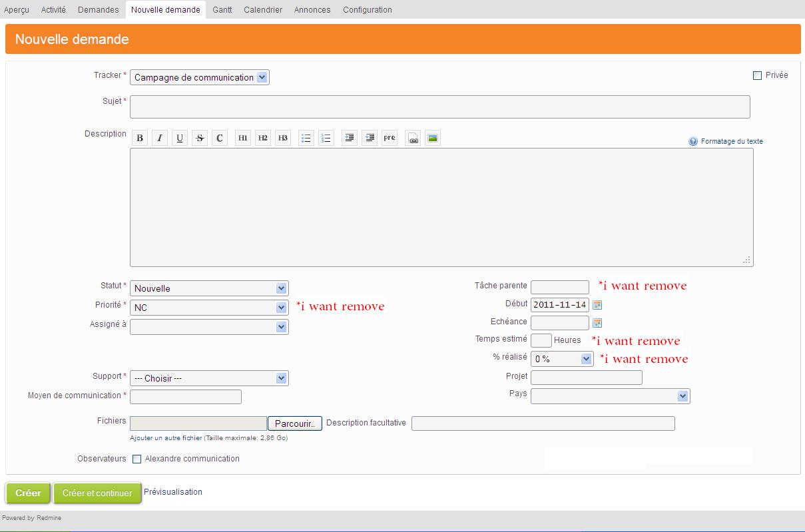Open Gantt tab
This screenshot has height=532, width=805.
pos(222,10)
